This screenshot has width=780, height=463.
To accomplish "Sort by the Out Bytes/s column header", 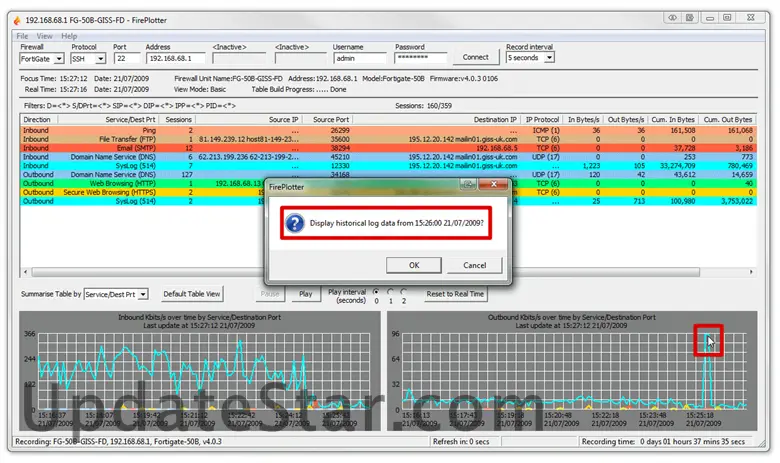I will 625,120.
